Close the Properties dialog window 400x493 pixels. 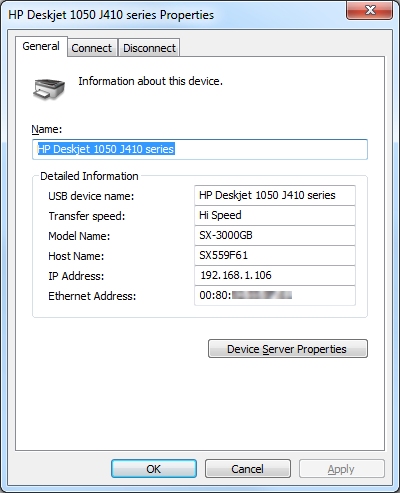pos(369,10)
